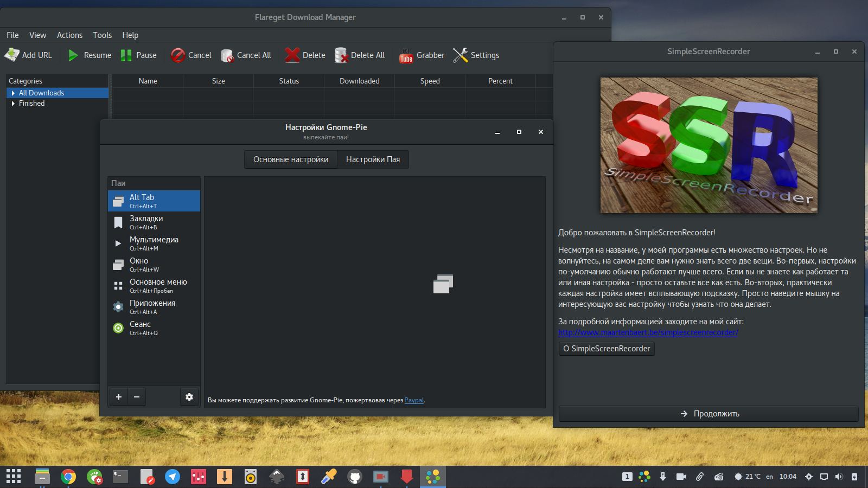Viewport: 868px width, 488px height.
Task: Switch to Настройки Пая tab
Action: pyautogui.click(x=373, y=159)
